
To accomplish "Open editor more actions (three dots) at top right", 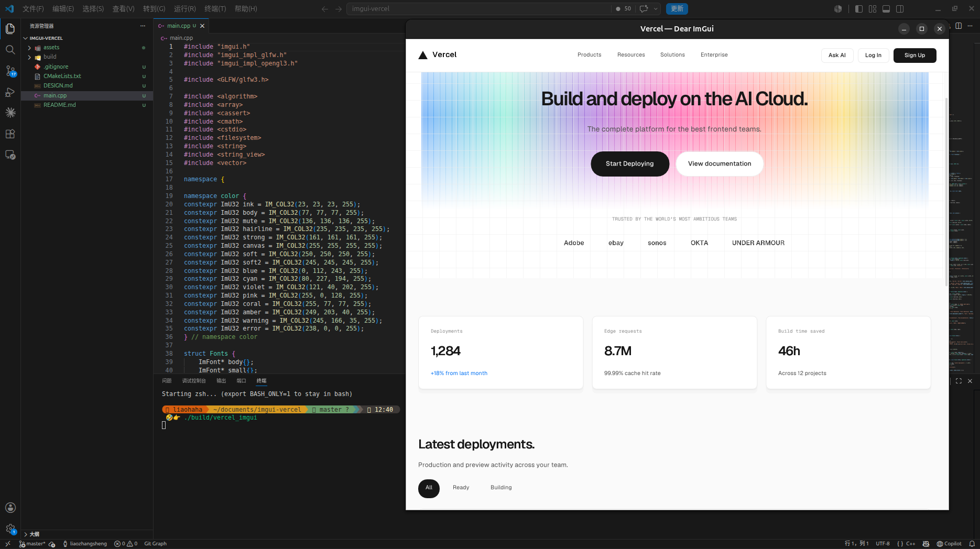I will pos(970,26).
